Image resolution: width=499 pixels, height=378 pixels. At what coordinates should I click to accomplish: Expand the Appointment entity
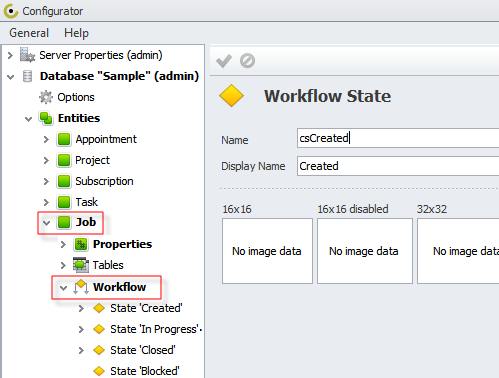point(46,139)
